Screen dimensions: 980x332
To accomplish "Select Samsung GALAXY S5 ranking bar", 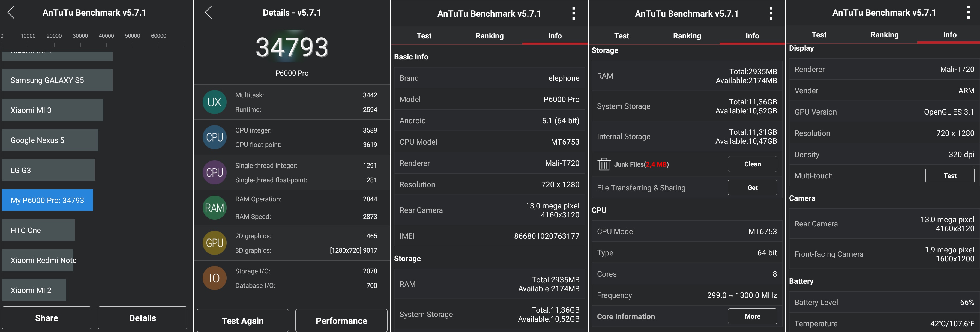I will click(x=58, y=80).
